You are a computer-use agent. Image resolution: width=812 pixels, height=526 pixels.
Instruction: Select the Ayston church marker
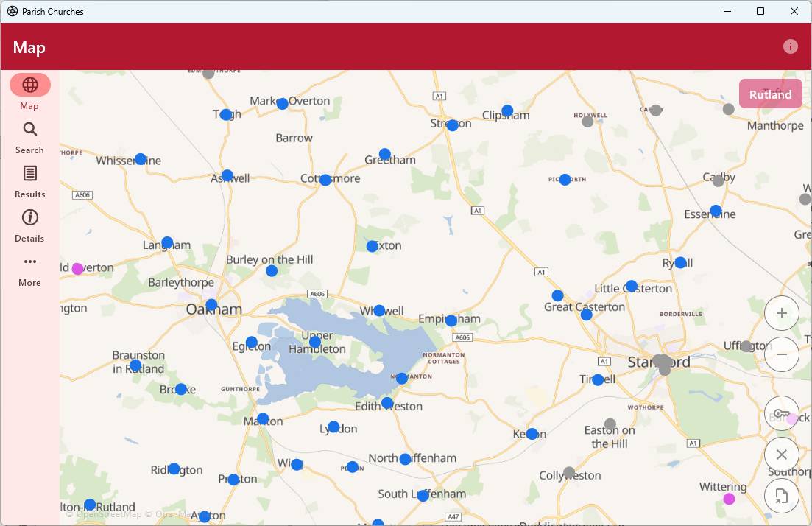205,516
